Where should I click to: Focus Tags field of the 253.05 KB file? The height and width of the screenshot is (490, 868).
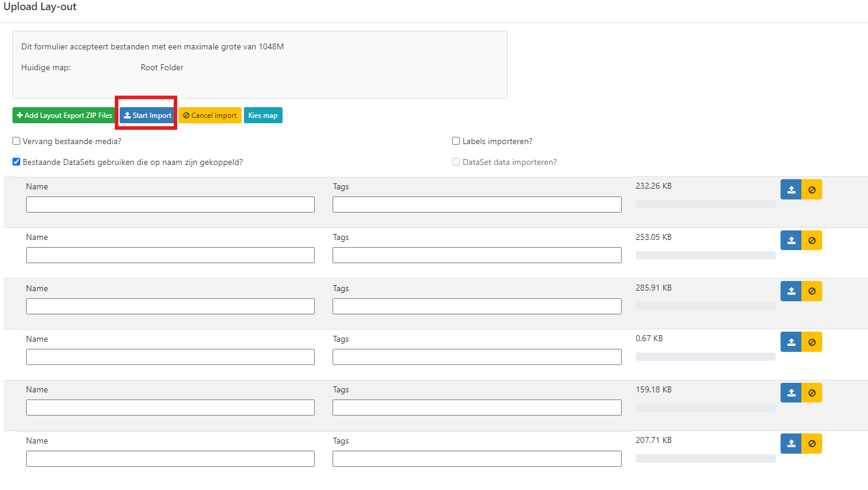click(x=477, y=255)
